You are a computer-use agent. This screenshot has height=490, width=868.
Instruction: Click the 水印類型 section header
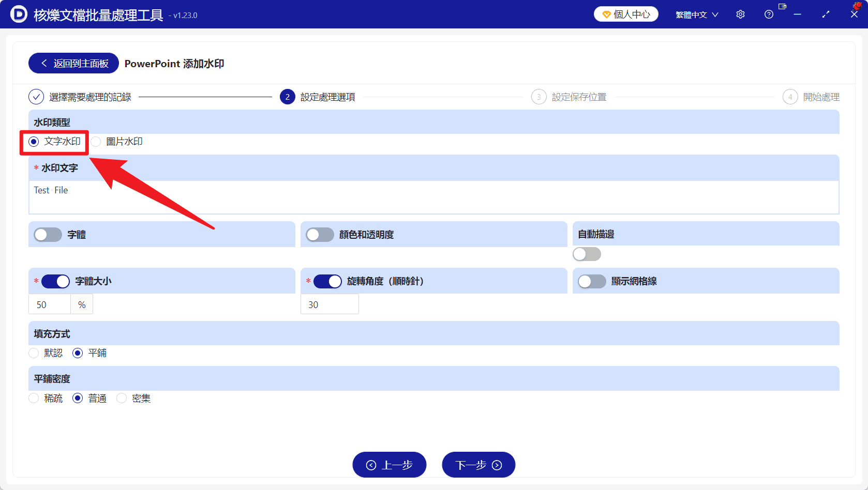[433, 122]
